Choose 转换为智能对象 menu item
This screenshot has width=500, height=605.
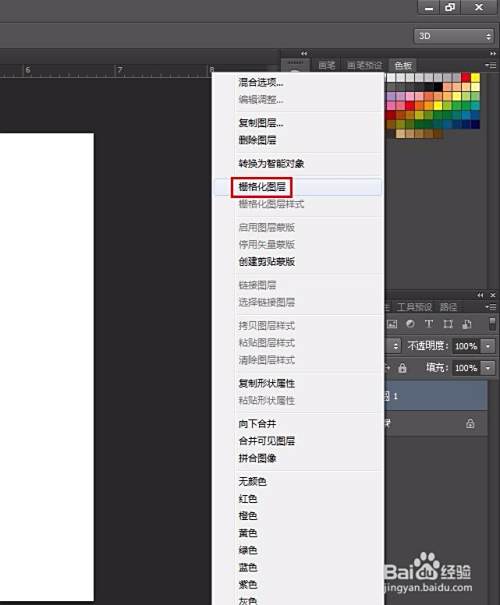[298, 164]
